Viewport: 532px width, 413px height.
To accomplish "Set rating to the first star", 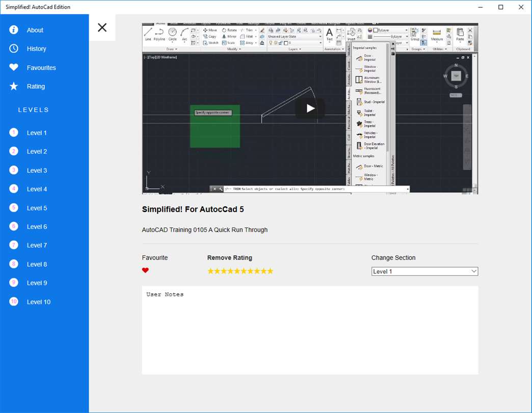I will pyautogui.click(x=210, y=271).
